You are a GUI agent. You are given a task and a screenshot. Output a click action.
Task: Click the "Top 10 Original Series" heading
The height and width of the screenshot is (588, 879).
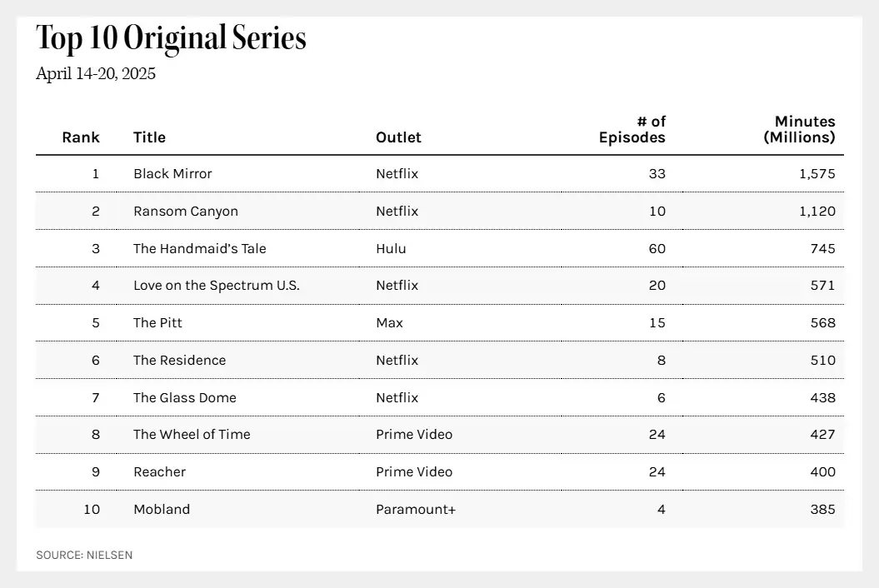[x=171, y=38]
